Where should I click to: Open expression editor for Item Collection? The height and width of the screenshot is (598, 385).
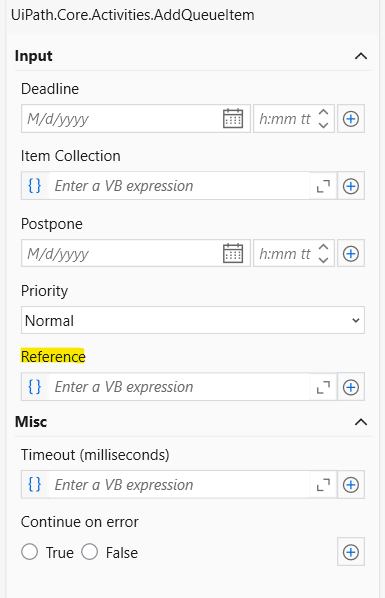click(x=323, y=186)
